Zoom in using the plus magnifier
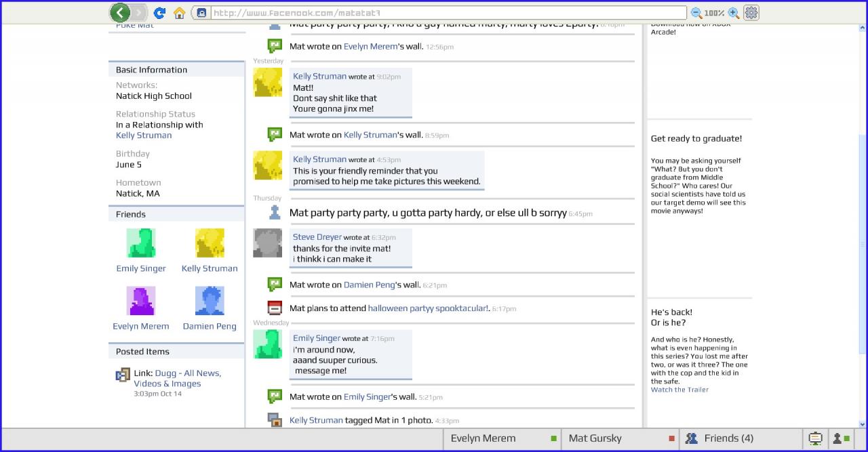The width and height of the screenshot is (868, 452). click(733, 13)
